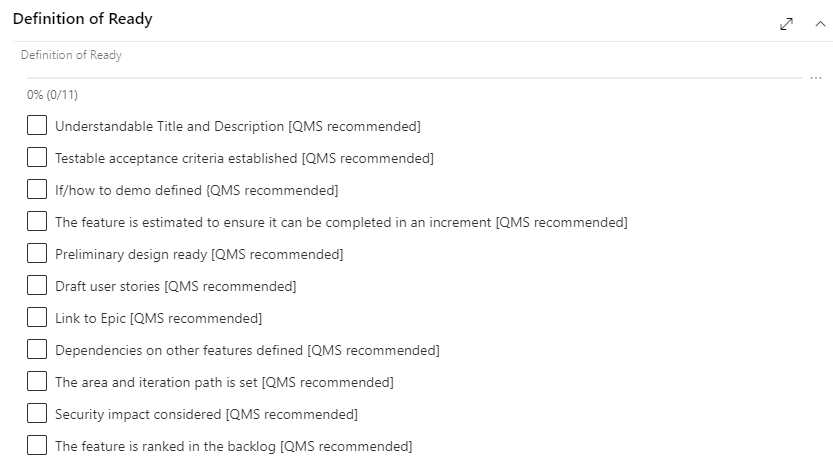The image size is (833, 463).
Task: Tick Testable acceptance criteria established checkbox
Action: (x=37, y=157)
